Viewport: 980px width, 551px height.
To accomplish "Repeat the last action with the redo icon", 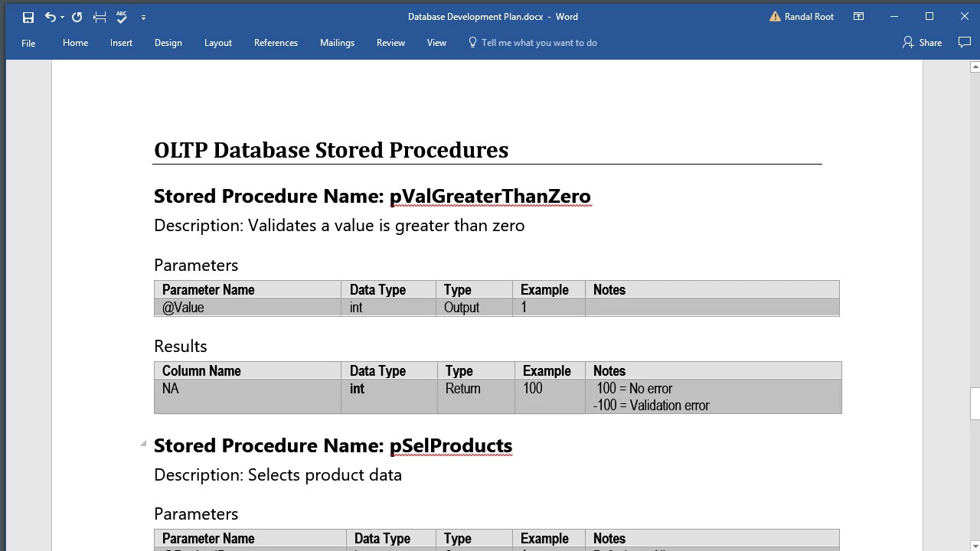I will coord(77,17).
